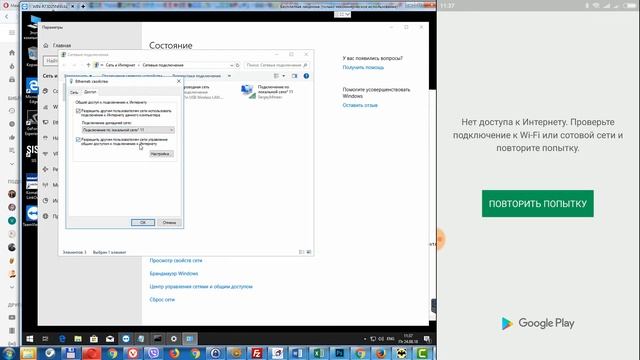640x360 pixels.
Task: Open Microsoft Edge desktop shortcut
Action: 32,91
